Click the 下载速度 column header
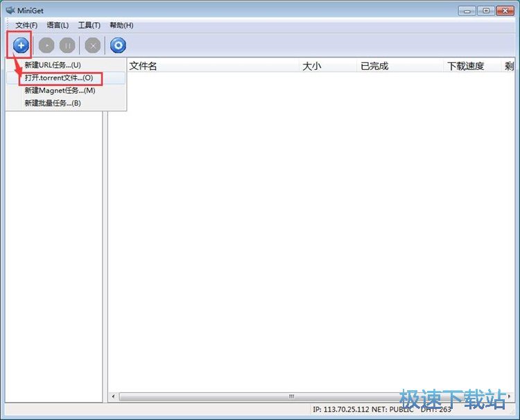 coord(472,66)
